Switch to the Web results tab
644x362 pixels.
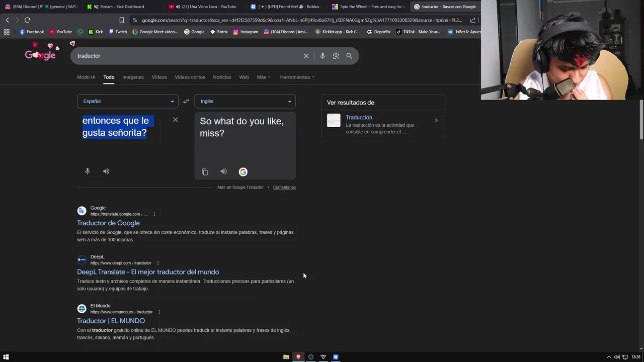(244, 77)
